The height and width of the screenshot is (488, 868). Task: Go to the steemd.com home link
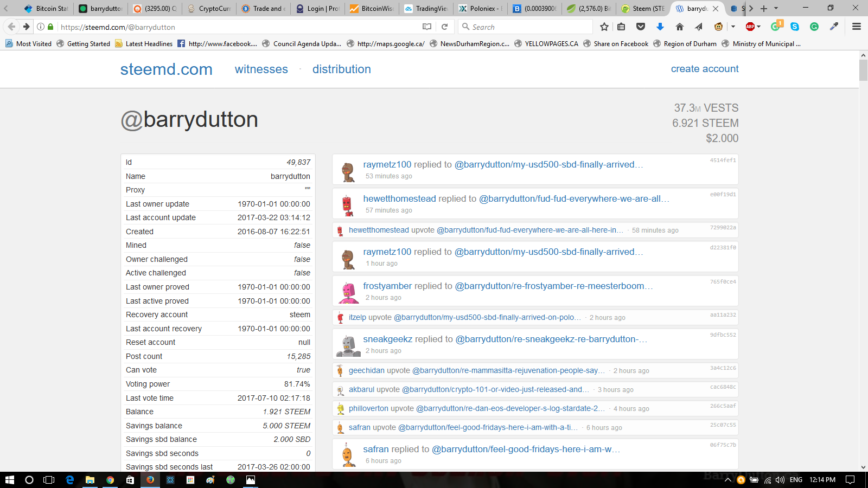[166, 69]
